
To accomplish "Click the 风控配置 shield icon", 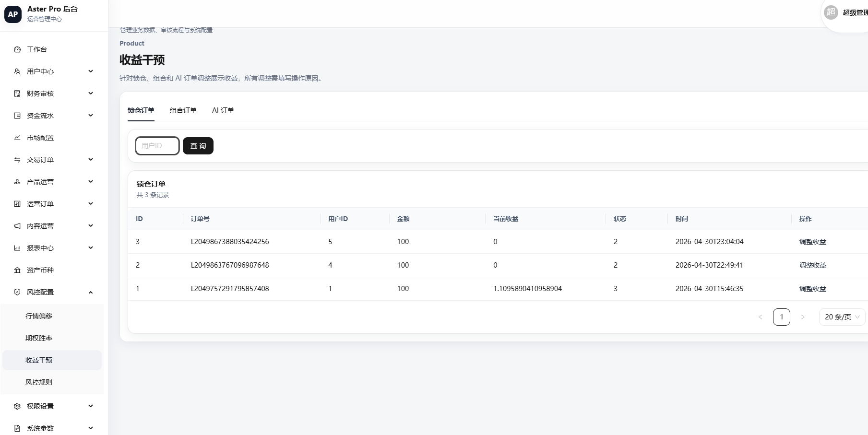I will [x=17, y=292].
